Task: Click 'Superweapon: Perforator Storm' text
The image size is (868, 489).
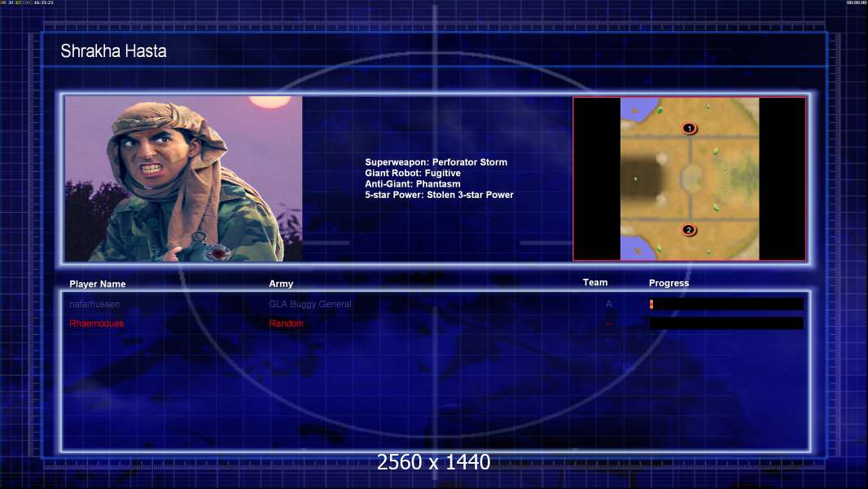Action: pos(436,162)
